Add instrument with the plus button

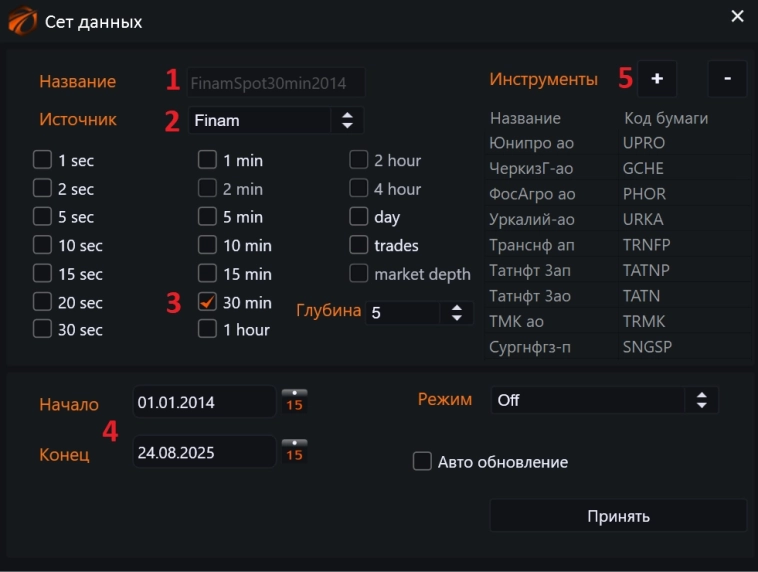point(657,78)
